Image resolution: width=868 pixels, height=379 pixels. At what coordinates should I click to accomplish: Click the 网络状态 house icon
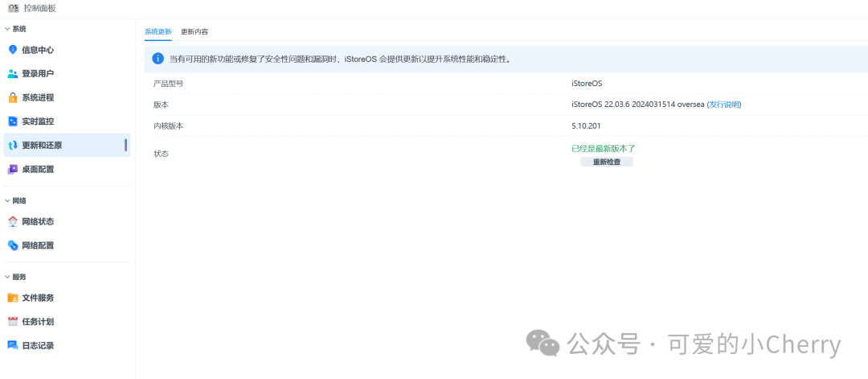click(x=13, y=221)
